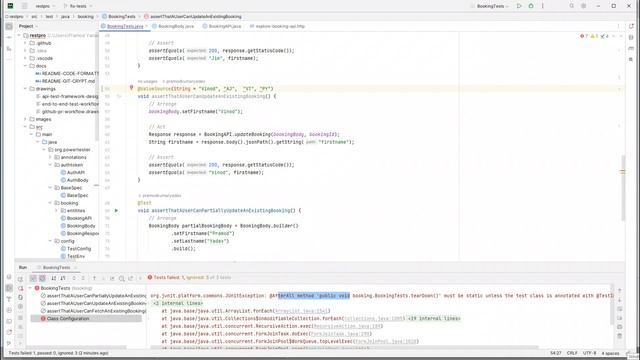Image resolution: width=640 pixels, height=360 pixels.
Task: Expand all test results icon
Action: [74, 278]
